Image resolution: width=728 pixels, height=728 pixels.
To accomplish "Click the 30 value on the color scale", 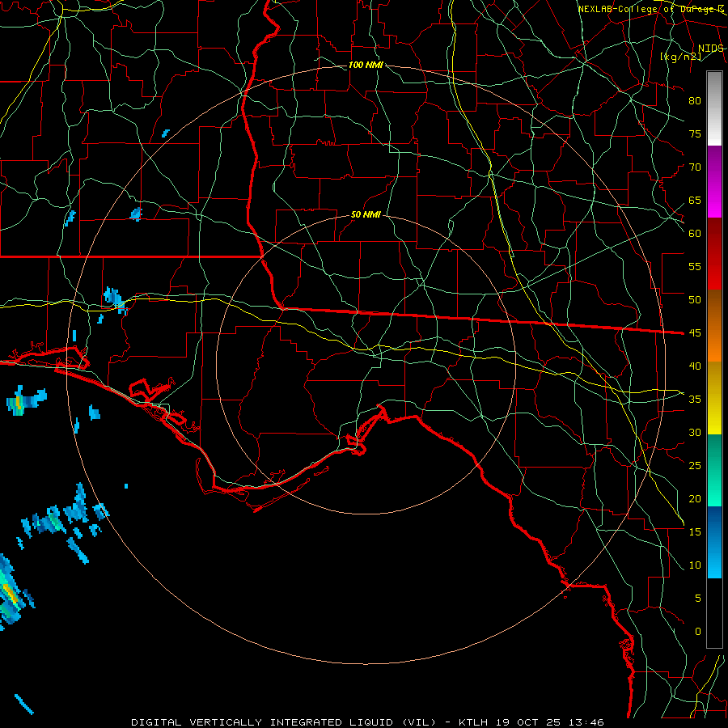I will pos(695,433).
